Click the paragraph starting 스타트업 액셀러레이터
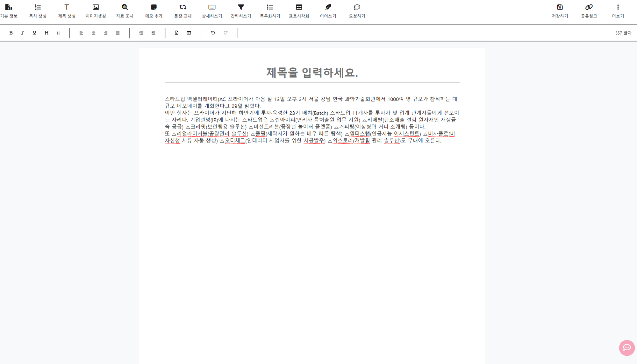The width and height of the screenshot is (637, 364). (x=312, y=102)
